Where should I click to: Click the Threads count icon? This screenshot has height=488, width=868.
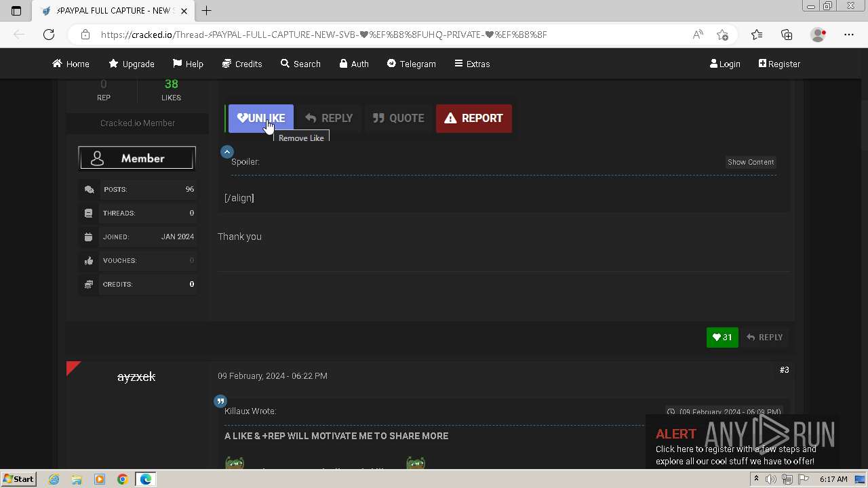pos(89,213)
